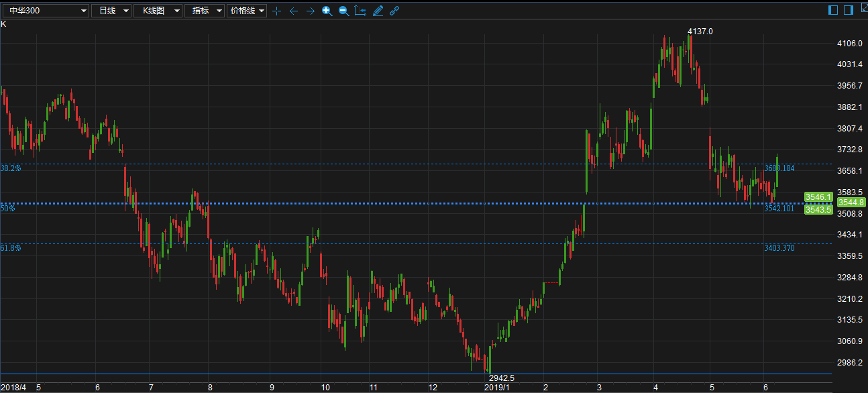Screen dimensions: 868x393
Task: Click the green 3543.5 price tag
Action: 818,210
